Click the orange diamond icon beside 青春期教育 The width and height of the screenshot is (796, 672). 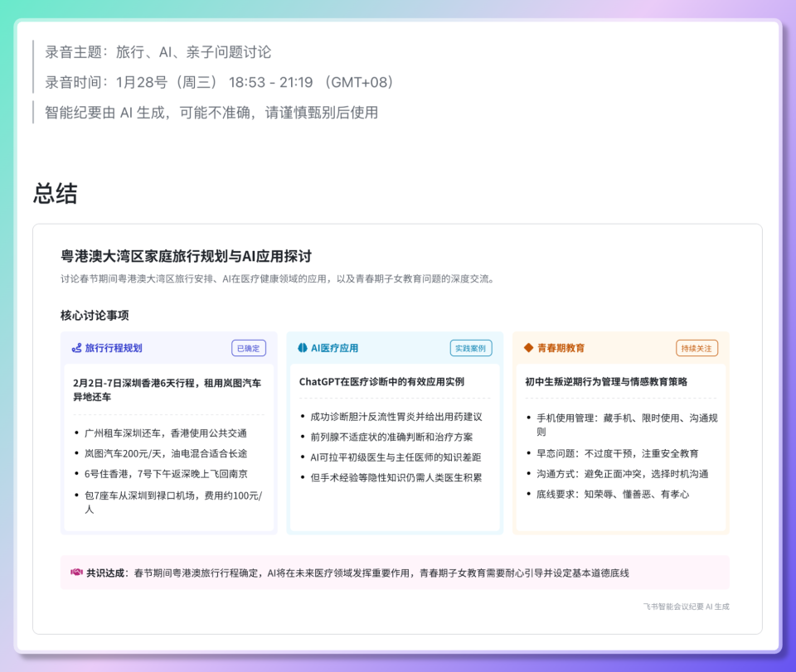[528, 348]
